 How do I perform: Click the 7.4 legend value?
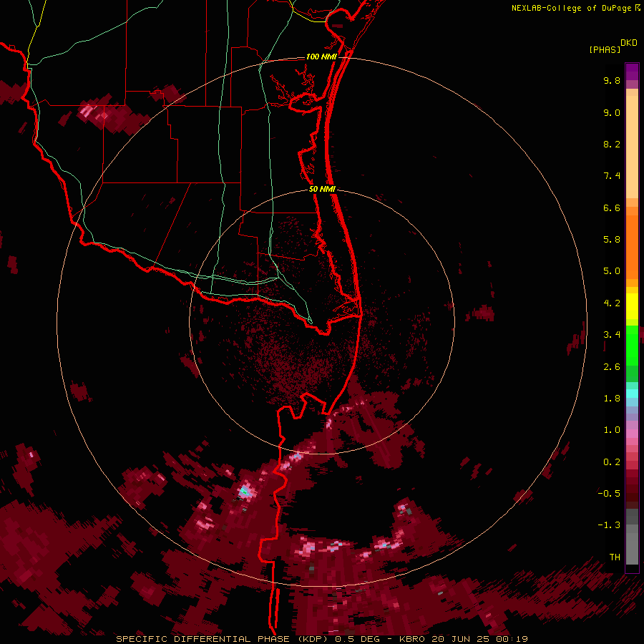coord(612,176)
